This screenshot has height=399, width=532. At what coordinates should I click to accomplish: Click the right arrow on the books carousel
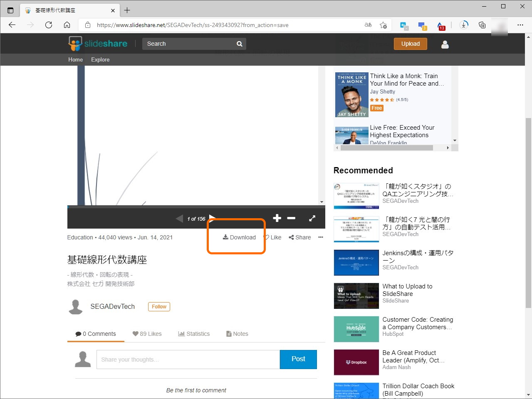click(448, 147)
